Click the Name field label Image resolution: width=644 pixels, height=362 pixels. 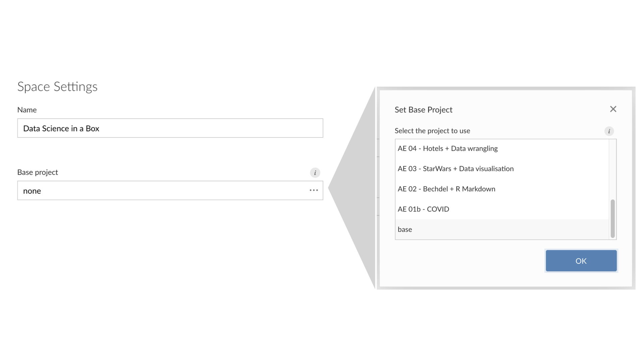[27, 110]
